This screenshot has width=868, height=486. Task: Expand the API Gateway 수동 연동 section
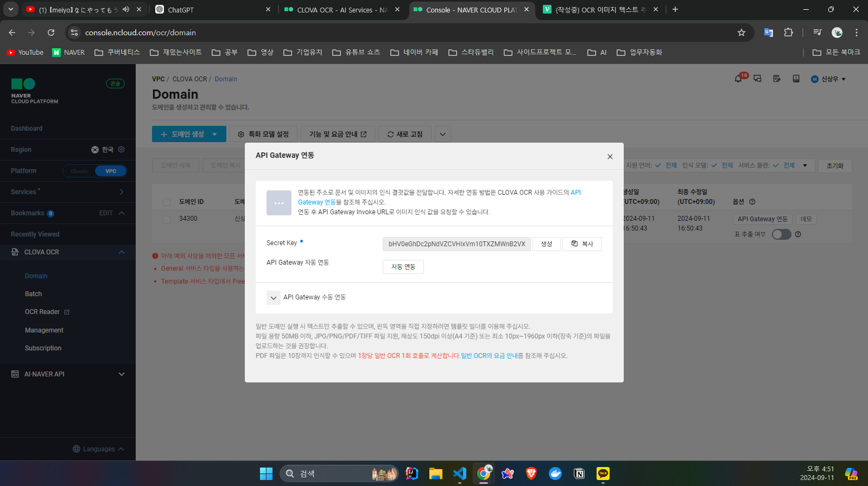[x=274, y=298]
